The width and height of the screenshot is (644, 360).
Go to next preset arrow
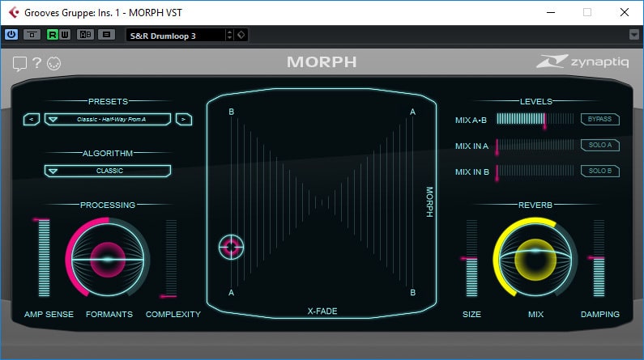pyautogui.click(x=184, y=119)
